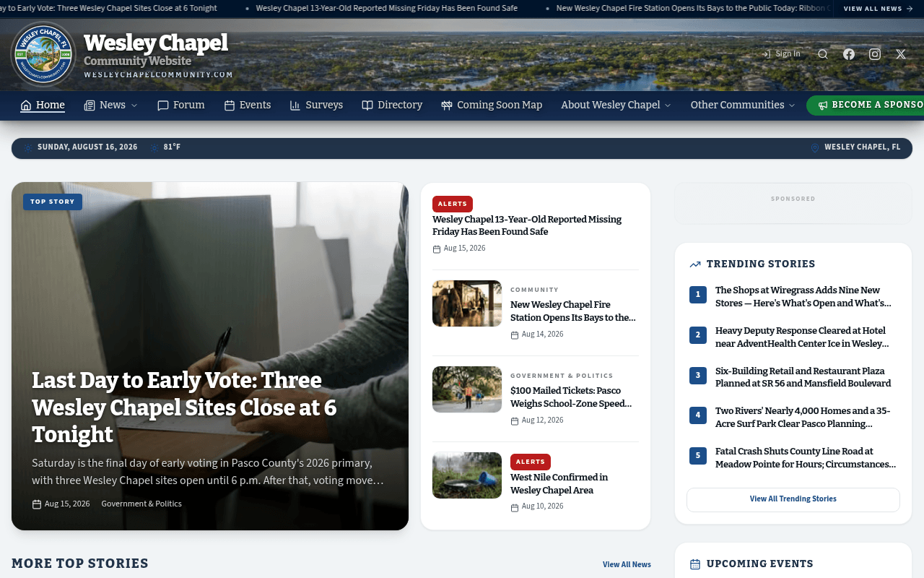The width and height of the screenshot is (924, 578).
Task: Click the Top Story badge
Action: tap(53, 202)
